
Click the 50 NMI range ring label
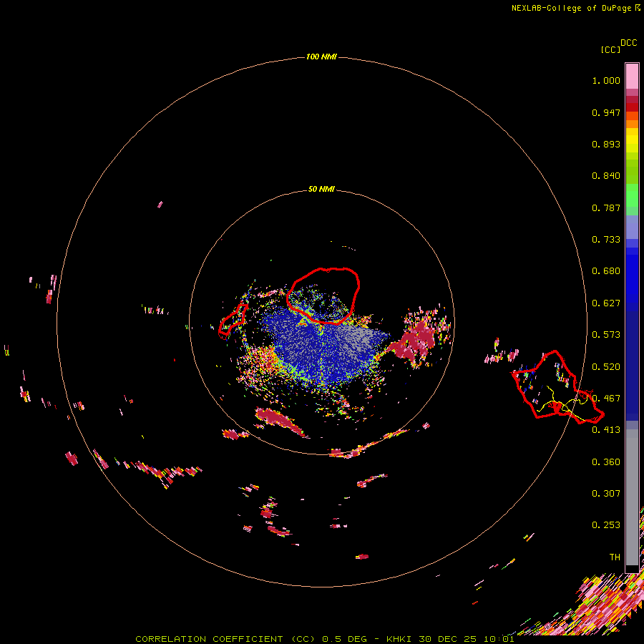click(x=321, y=189)
